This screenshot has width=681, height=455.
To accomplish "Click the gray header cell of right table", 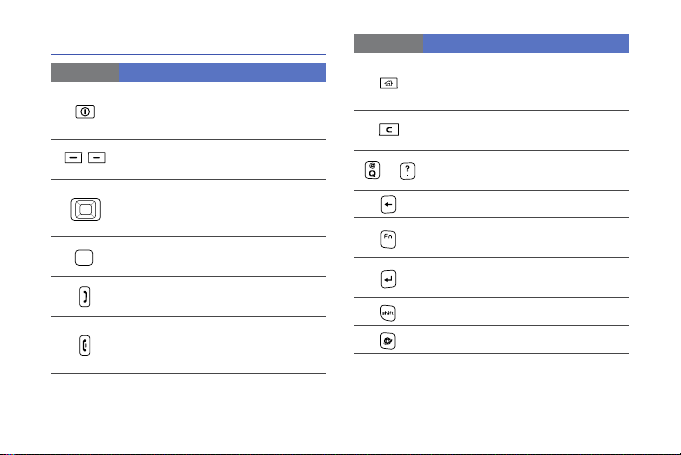I will (x=388, y=43).
